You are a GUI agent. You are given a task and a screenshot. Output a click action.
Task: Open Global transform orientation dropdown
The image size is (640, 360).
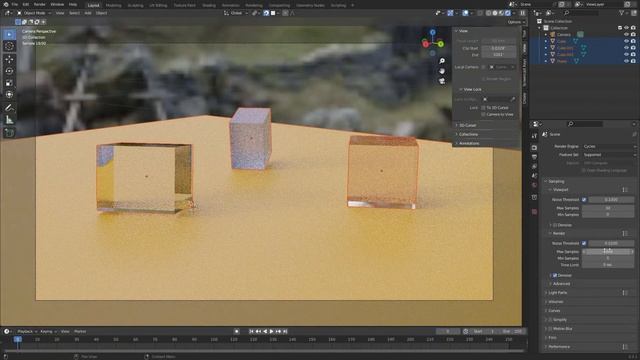coord(236,13)
